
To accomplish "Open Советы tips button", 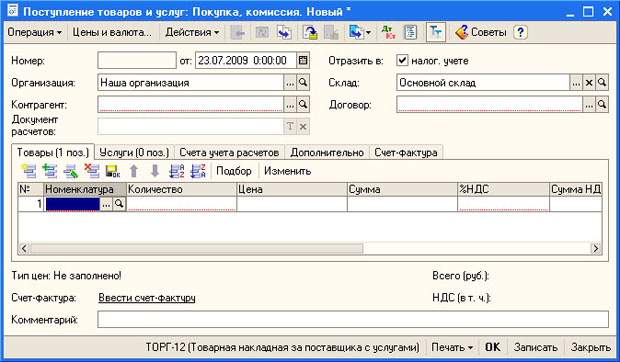I will [481, 32].
